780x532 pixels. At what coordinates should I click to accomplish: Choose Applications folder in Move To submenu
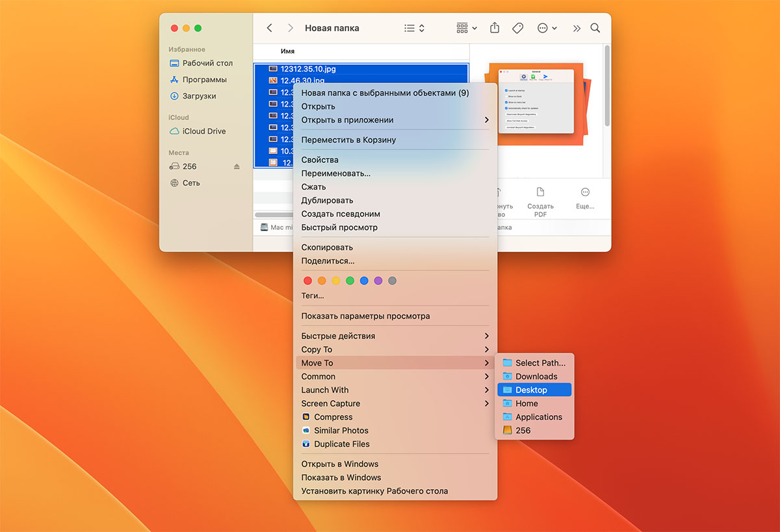point(538,417)
